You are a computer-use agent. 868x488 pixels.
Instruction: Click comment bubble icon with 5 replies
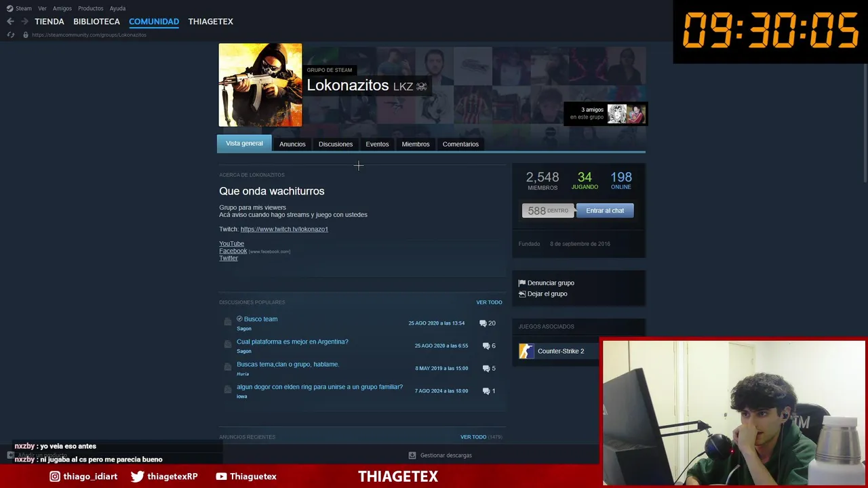coord(486,369)
